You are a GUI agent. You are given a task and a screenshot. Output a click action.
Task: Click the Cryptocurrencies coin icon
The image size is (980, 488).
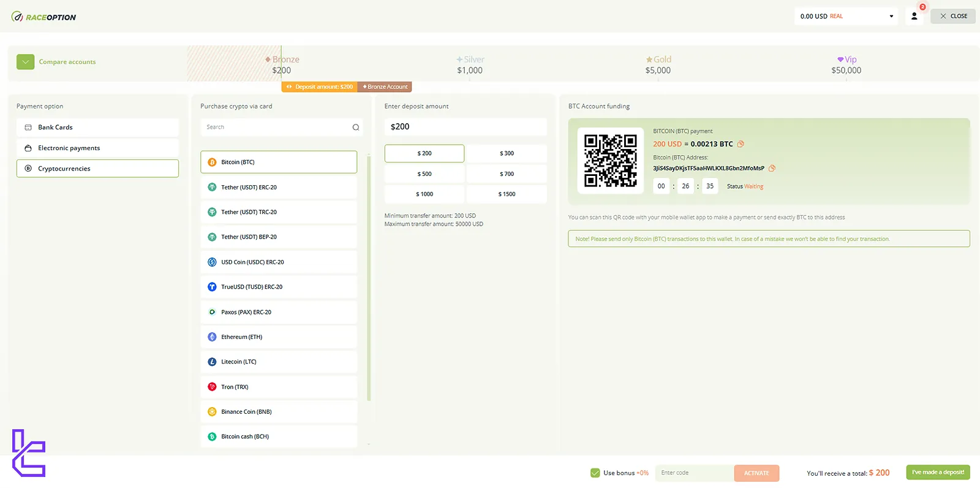(28, 169)
